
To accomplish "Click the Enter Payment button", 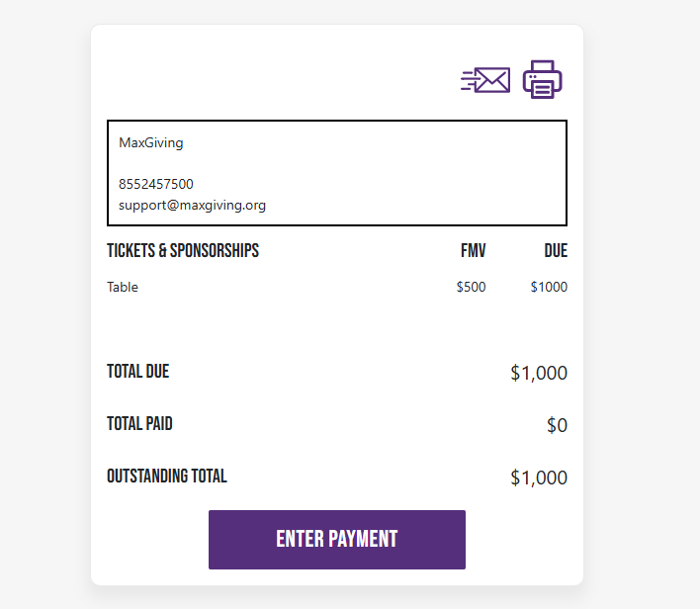I will click(x=337, y=540).
